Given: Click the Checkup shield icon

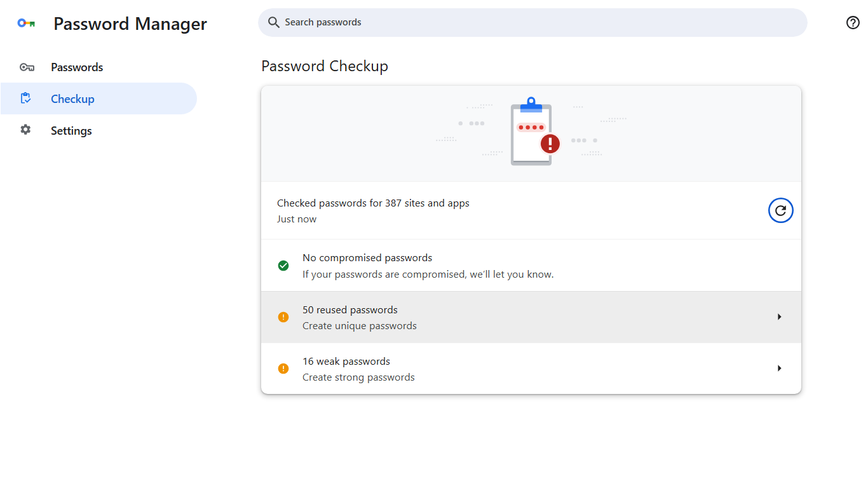Looking at the screenshot, I should coord(26,98).
